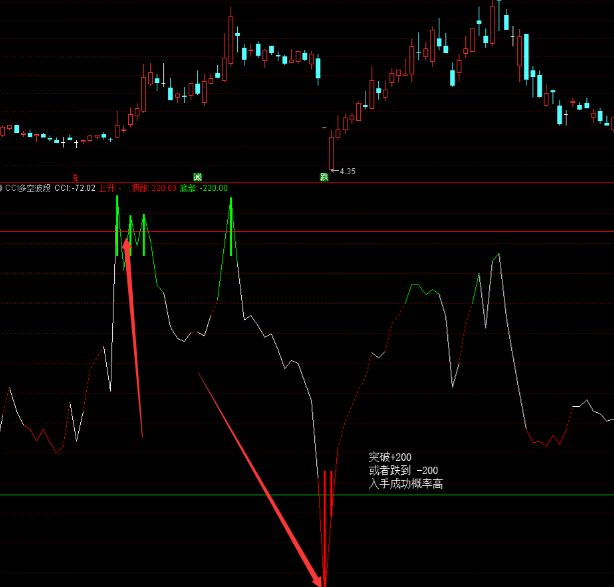The image size is (614, 587).
Task: Click the 底部: -220.00 value
Action: [x=204, y=188]
